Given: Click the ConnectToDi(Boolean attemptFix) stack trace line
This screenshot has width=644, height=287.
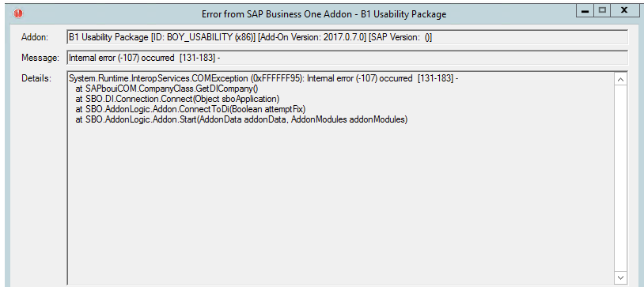Looking at the screenshot, I should (x=191, y=109).
